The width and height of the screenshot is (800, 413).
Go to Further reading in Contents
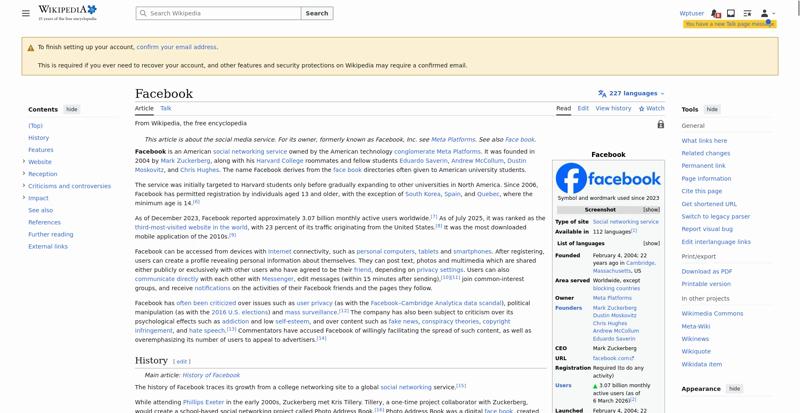(51, 234)
